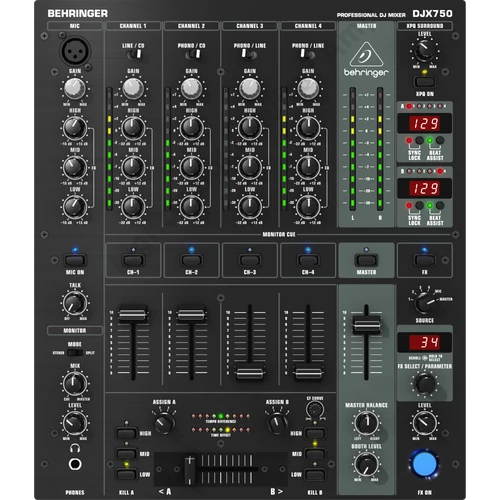The width and height of the screenshot is (500, 500).
Task: Click the BOOTH LEVEL knob
Action: point(366,464)
